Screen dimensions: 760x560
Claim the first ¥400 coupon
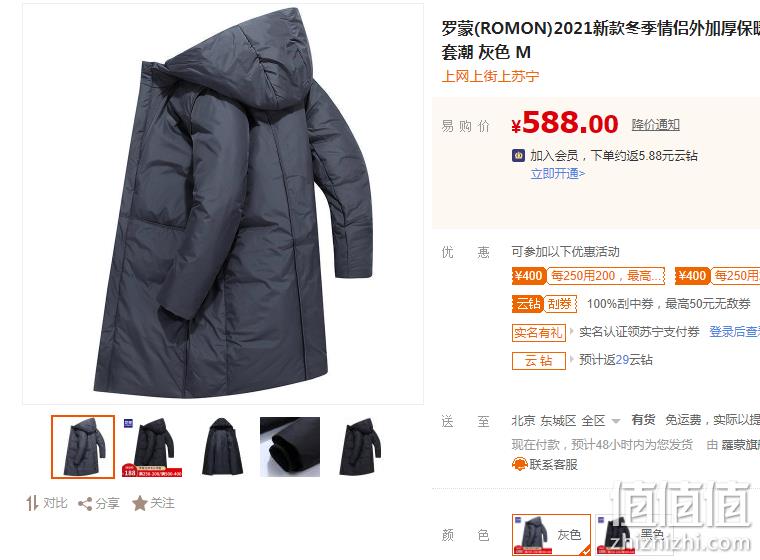(x=588, y=276)
